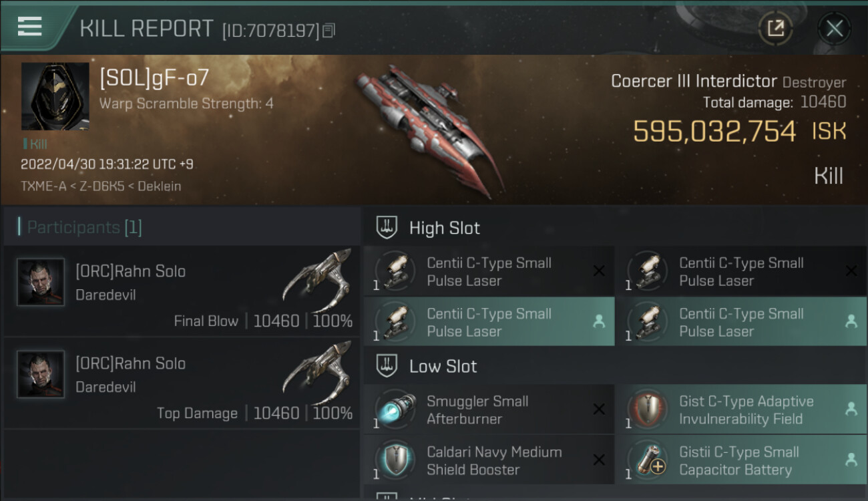Select Caldari Navy Medium Shield Booster

click(x=494, y=460)
